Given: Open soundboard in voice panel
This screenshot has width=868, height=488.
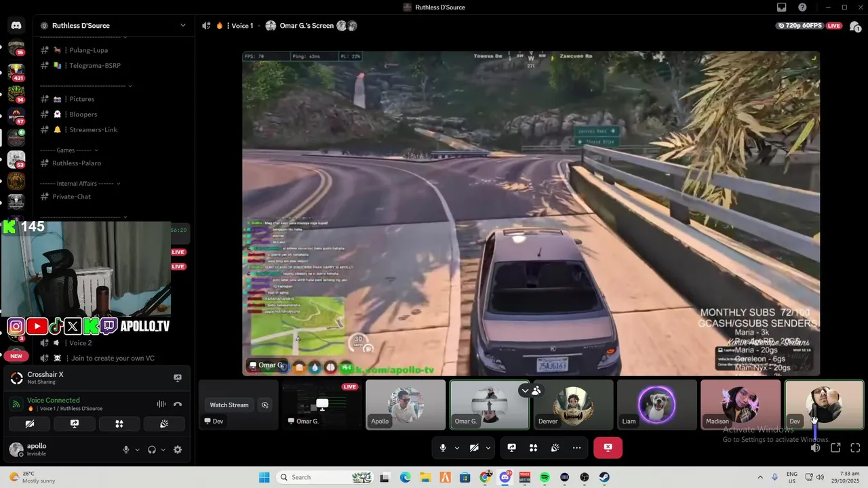Looking at the screenshot, I should tap(164, 424).
